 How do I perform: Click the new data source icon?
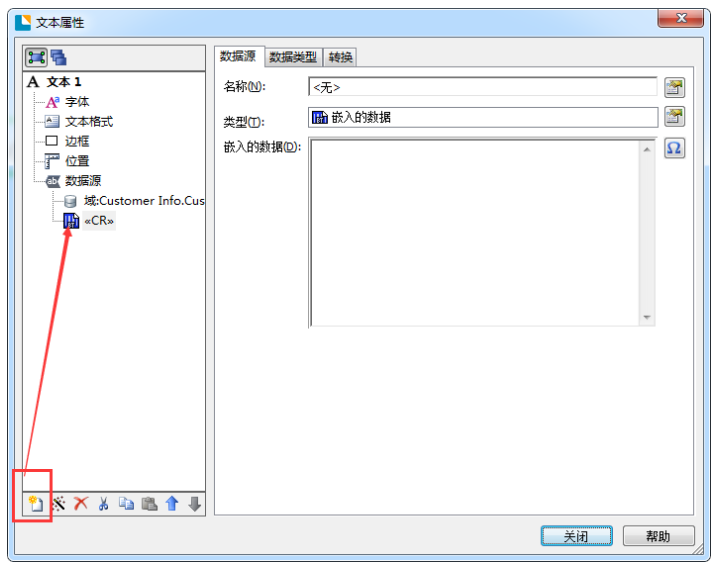tap(36, 504)
